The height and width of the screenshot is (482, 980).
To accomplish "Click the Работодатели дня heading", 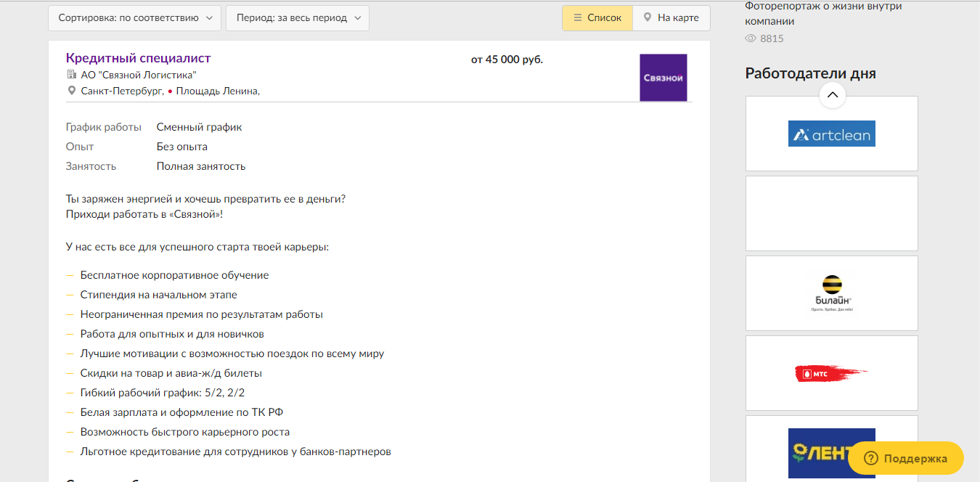I will coord(811,73).
